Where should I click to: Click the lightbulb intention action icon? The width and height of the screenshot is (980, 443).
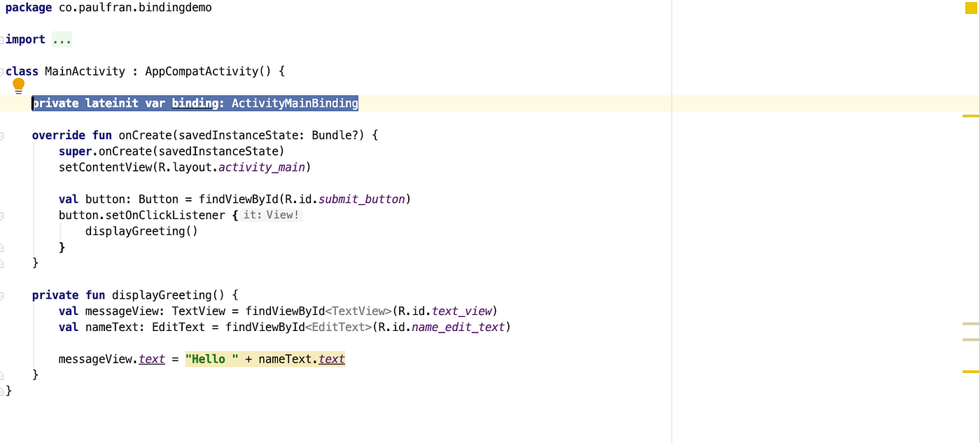tap(18, 85)
